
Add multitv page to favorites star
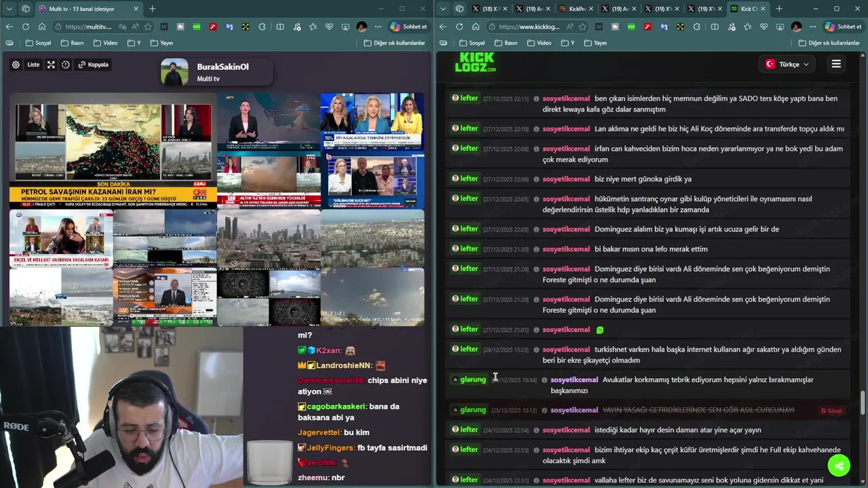(148, 26)
